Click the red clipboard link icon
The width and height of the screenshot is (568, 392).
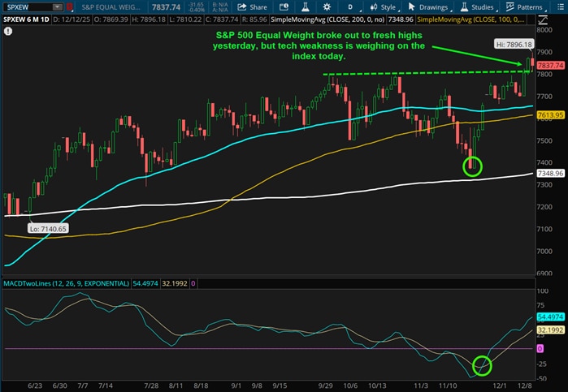70,6
